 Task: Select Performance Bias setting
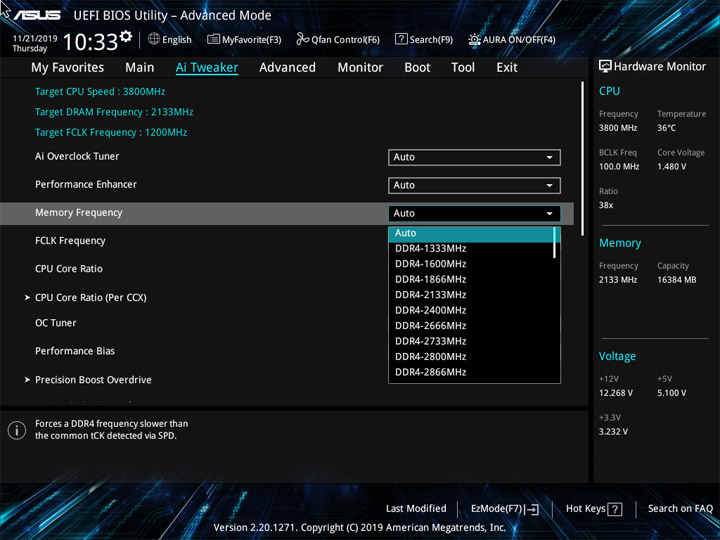point(75,351)
